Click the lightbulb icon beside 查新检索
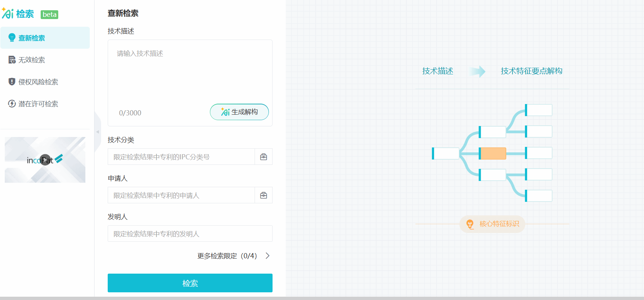Screen dimensions: 644x300 tap(12, 38)
